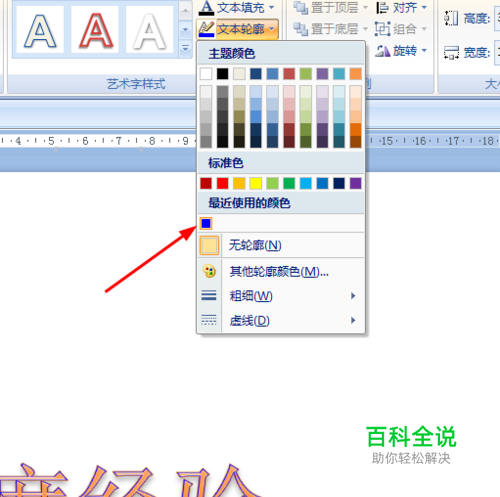Pick orange theme color swatch
This screenshot has height=497, width=500.
click(x=356, y=74)
